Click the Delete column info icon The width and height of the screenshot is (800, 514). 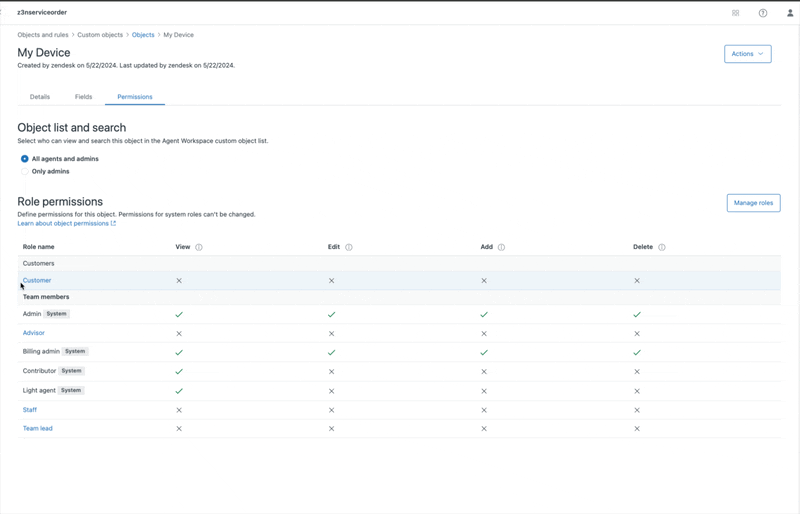(x=662, y=247)
